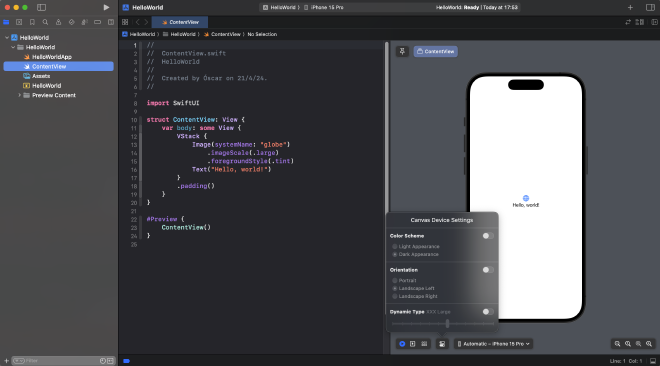Toggle the inspectors panel
Screen dimensions: 660x366
pyautogui.click(x=650, y=7)
